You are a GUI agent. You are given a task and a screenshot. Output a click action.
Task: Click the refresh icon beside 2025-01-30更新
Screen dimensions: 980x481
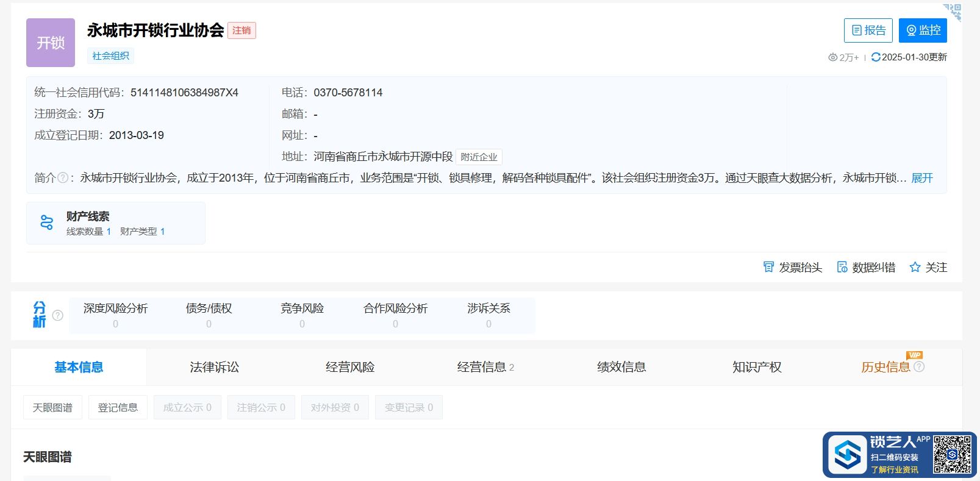[876, 57]
